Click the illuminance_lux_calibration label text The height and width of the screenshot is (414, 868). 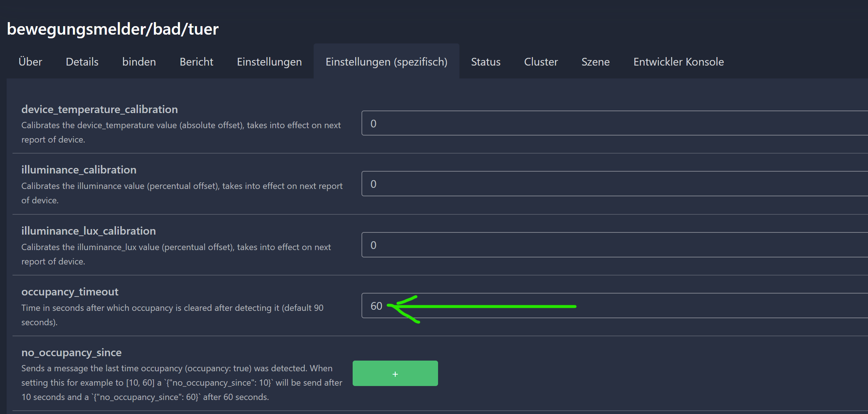pos(88,231)
